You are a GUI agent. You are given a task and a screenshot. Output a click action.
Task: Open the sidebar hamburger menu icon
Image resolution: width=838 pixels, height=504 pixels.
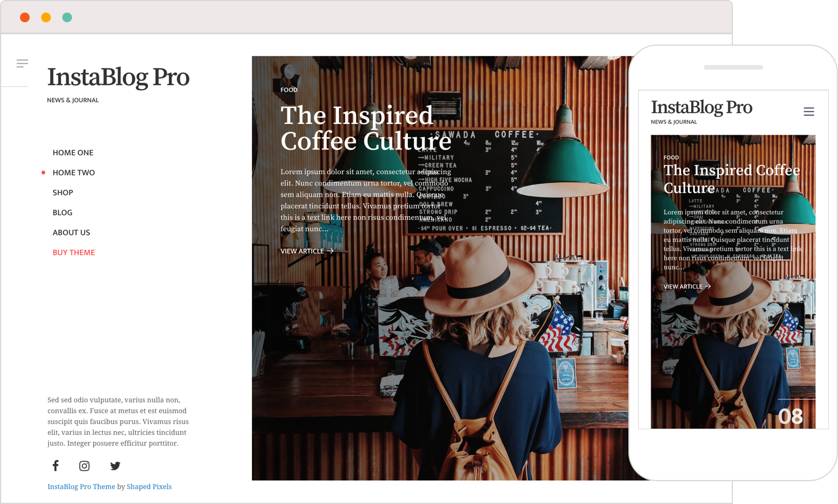(x=22, y=63)
